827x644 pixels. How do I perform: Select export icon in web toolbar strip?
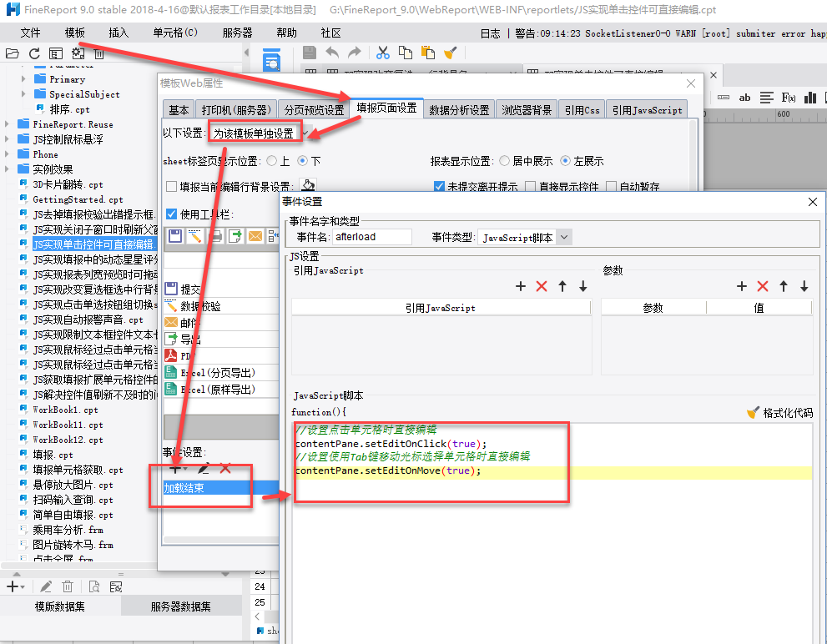tap(235, 236)
